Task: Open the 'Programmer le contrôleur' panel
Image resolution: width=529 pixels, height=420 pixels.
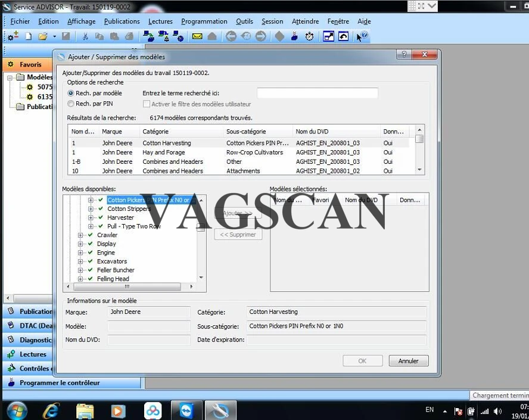Action: coord(71,382)
